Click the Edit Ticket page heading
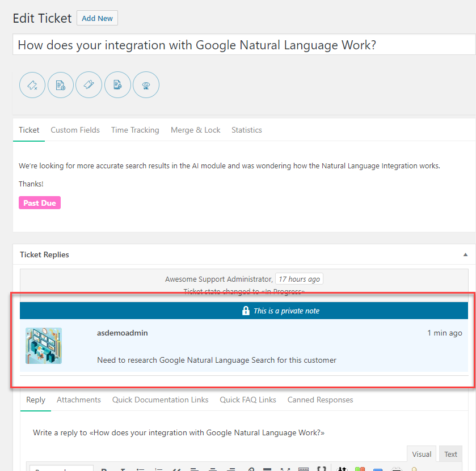The width and height of the screenshot is (476, 471). [x=42, y=18]
